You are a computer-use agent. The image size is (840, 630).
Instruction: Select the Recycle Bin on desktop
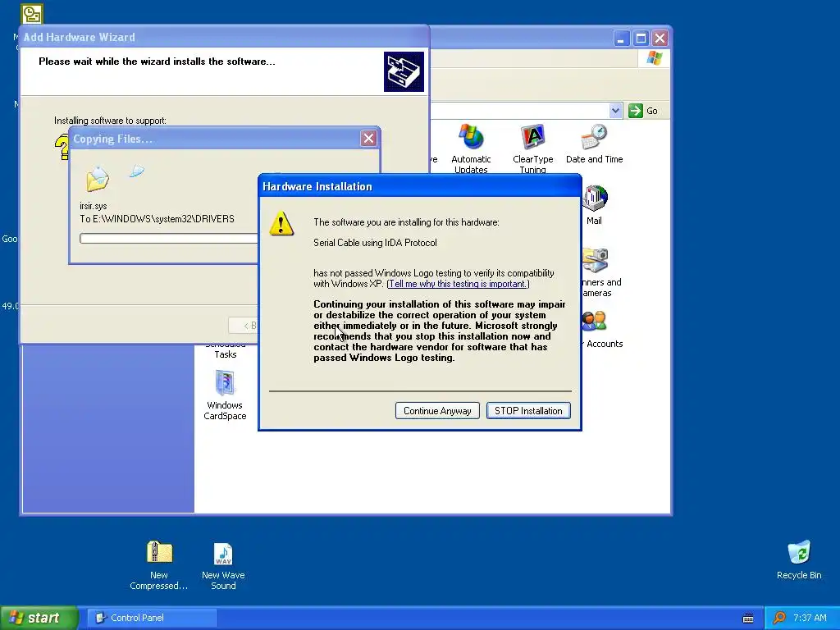point(799,559)
